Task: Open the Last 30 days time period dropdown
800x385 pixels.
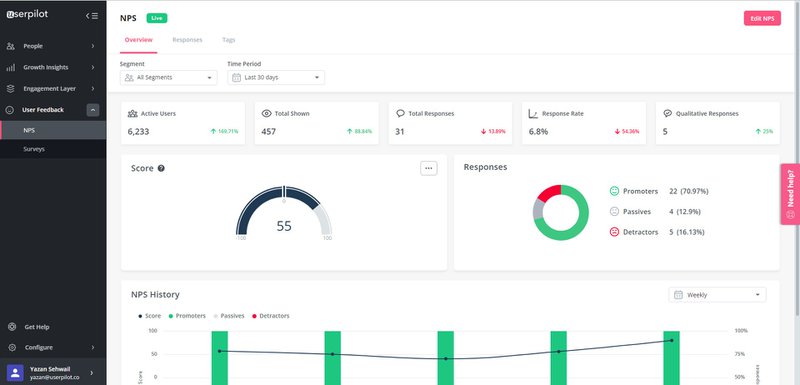Action: click(x=276, y=78)
